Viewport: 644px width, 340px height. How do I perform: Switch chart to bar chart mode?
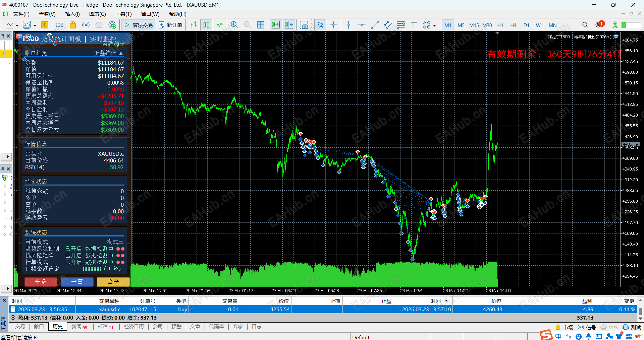click(x=193, y=25)
